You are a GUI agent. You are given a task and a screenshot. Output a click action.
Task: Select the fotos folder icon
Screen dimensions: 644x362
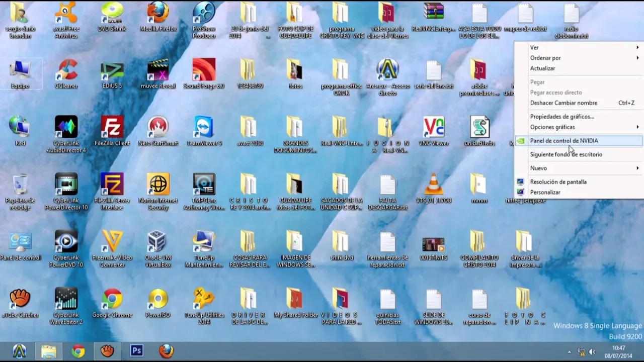pos(296,74)
